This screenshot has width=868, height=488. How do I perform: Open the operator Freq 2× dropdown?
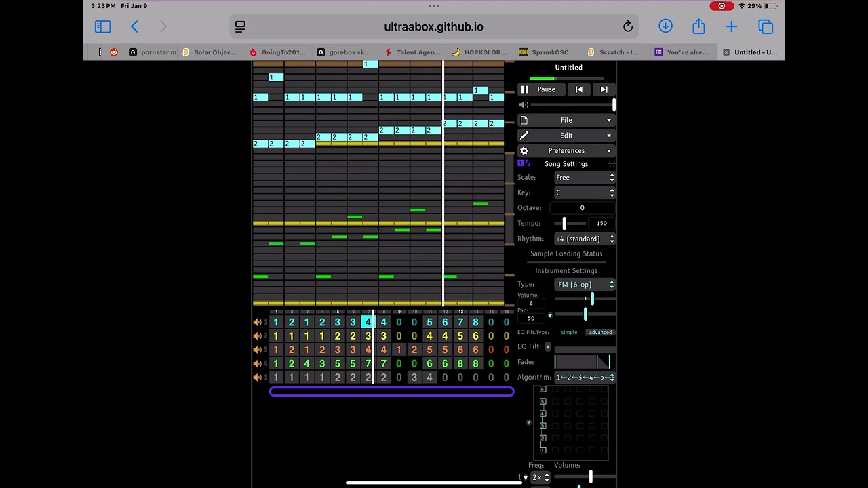coord(540,478)
